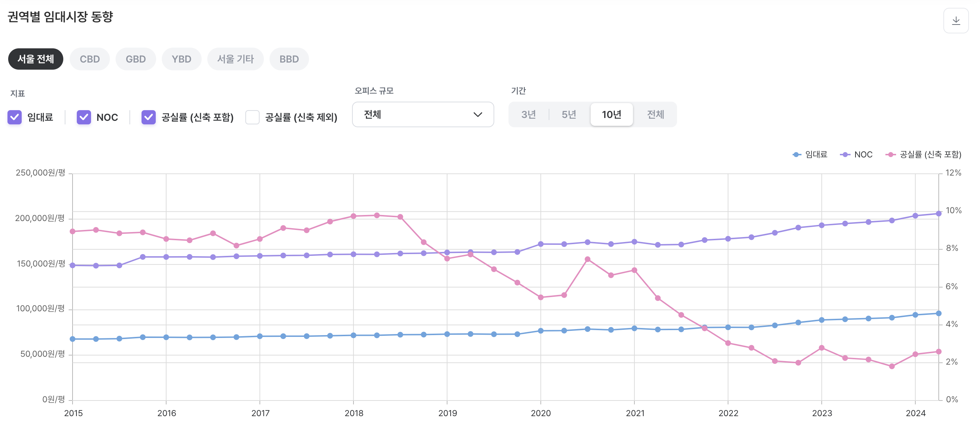980x430 pixels.
Task: Select the GBD region tab
Action: (x=135, y=59)
